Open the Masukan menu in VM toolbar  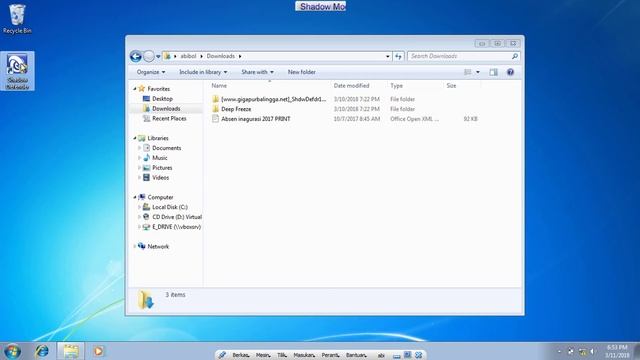[304, 355]
